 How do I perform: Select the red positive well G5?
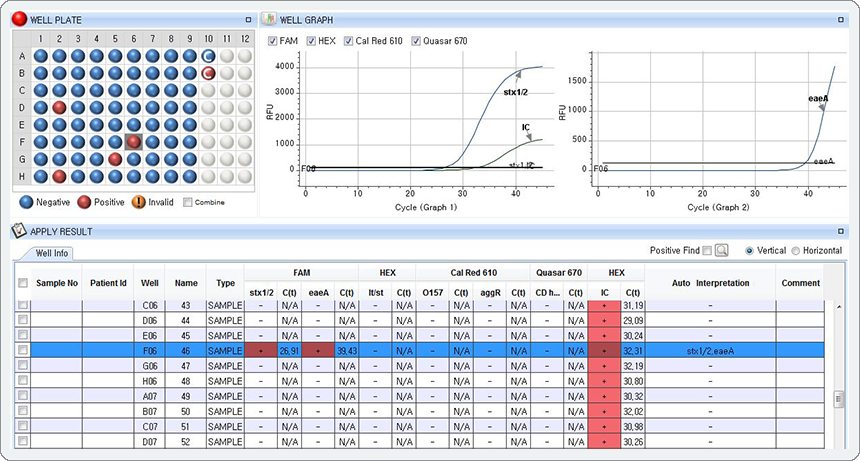pyautogui.click(x=115, y=159)
